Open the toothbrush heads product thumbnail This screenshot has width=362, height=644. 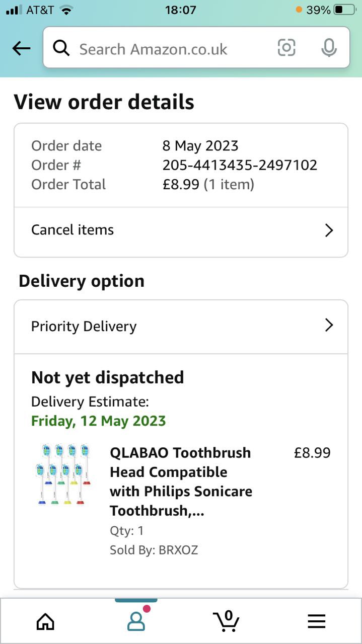click(63, 474)
